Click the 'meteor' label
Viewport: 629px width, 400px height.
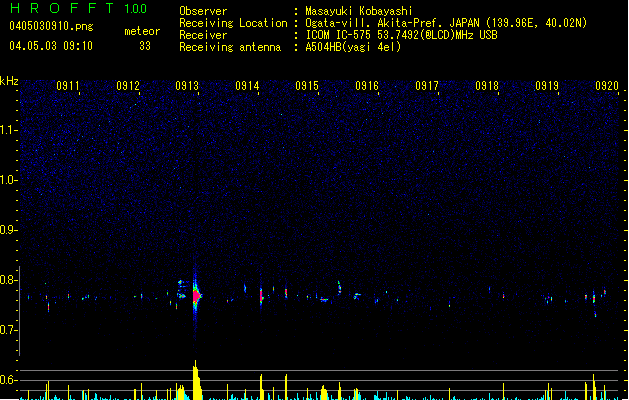click(142, 31)
